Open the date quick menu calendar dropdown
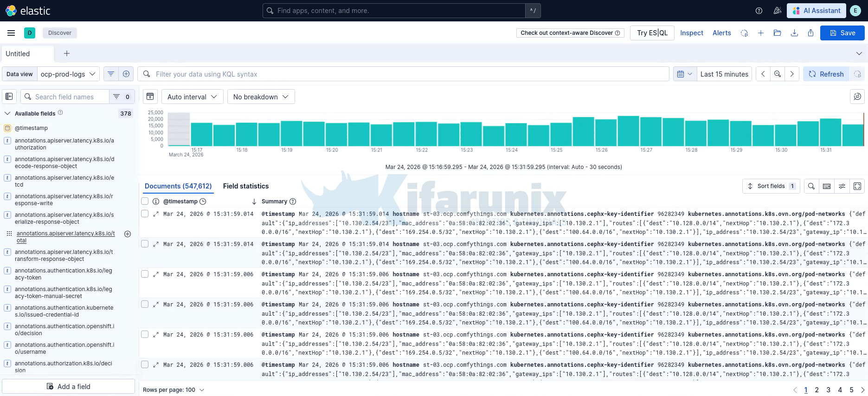868x396 pixels. (685, 74)
